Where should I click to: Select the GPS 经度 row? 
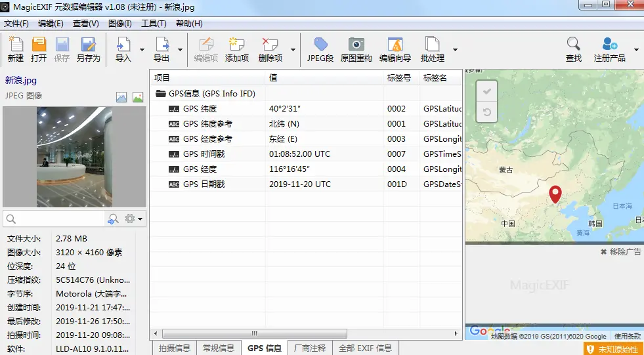306,169
